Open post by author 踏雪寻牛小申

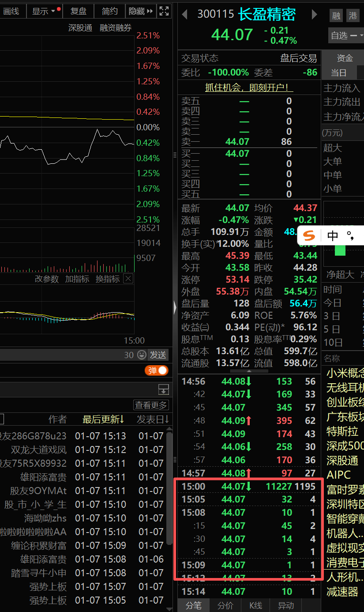39,573
